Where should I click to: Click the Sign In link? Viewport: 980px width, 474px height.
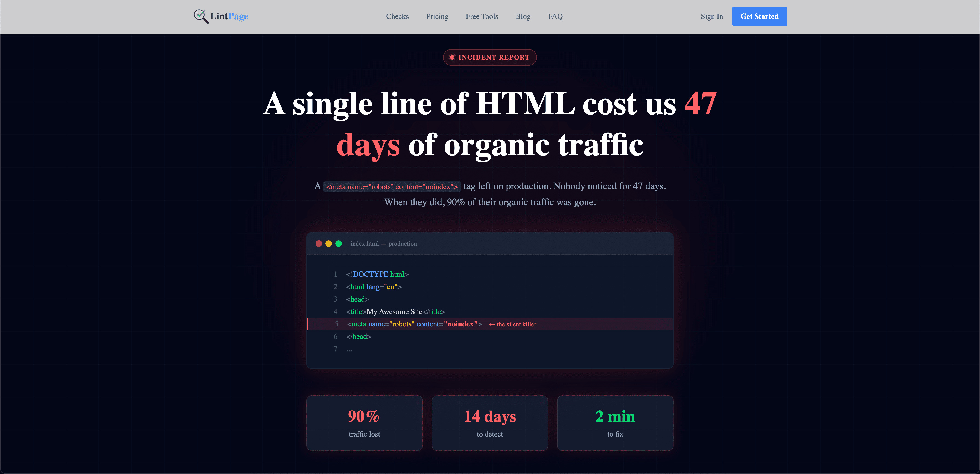[711, 16]
